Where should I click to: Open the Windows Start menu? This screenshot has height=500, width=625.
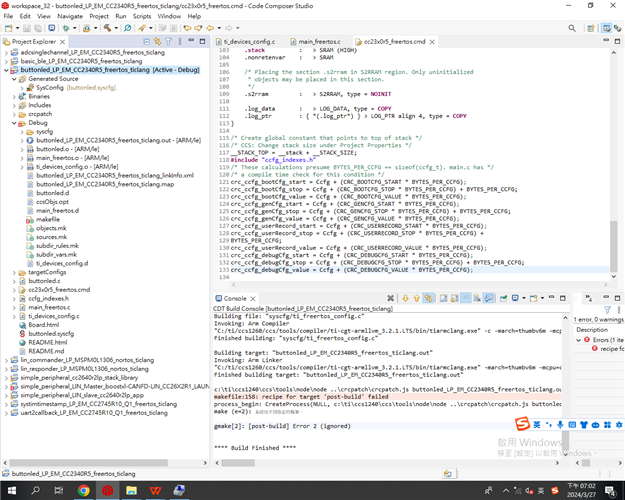[12, 490]
